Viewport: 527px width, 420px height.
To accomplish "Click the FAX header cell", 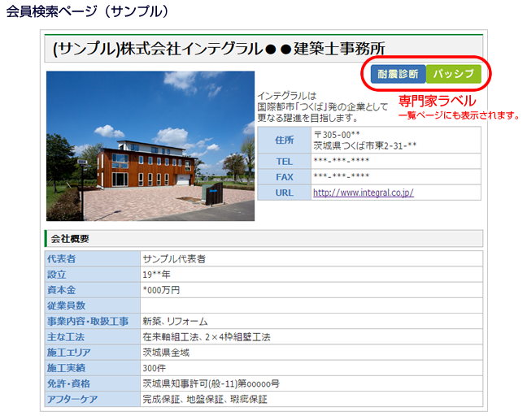I will click(x=285, y=177).
